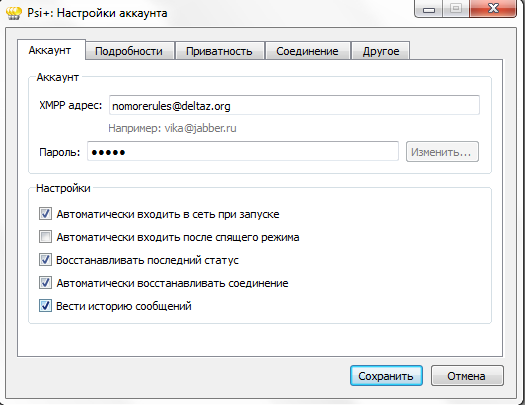This screenshot has width=525, height=405.
Task: Click the Например: vika@jabber.ru hint text
Action: pyautogui.click(x=172, y=128)
